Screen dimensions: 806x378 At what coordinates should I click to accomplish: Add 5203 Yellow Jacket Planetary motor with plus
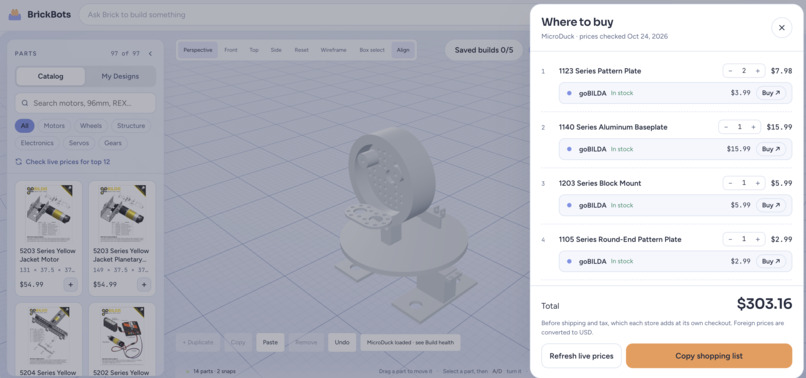pyautogui.click(x=144, y=284)
